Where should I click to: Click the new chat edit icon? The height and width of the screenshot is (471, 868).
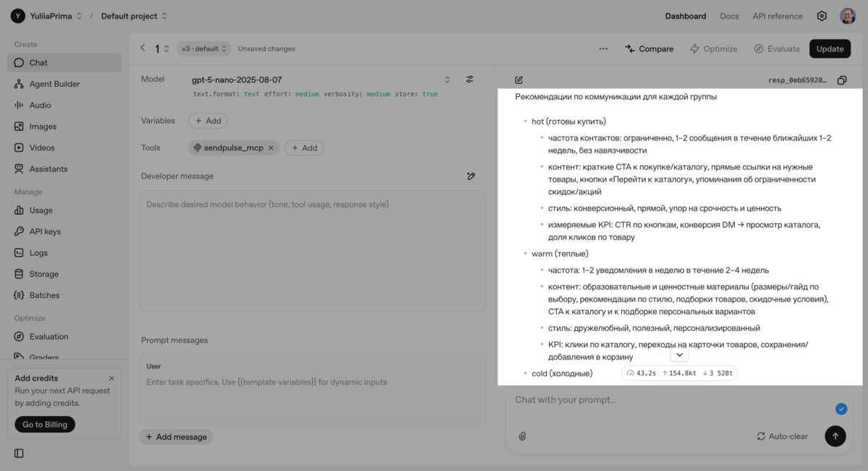(x=519, y=80)
